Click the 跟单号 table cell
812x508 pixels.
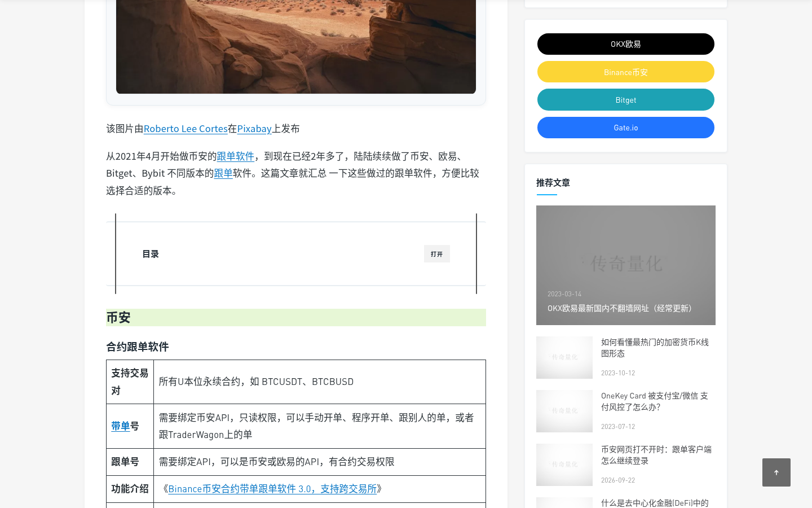point(130,462)
